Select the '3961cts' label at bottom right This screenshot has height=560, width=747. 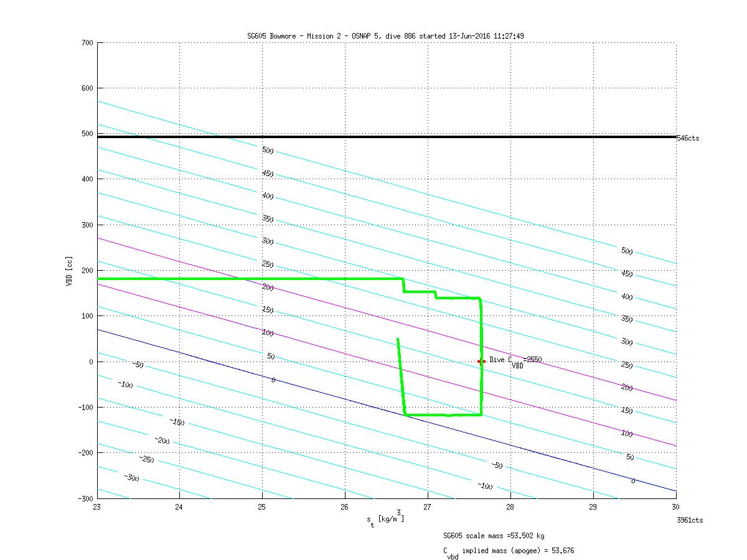point(690,520)
